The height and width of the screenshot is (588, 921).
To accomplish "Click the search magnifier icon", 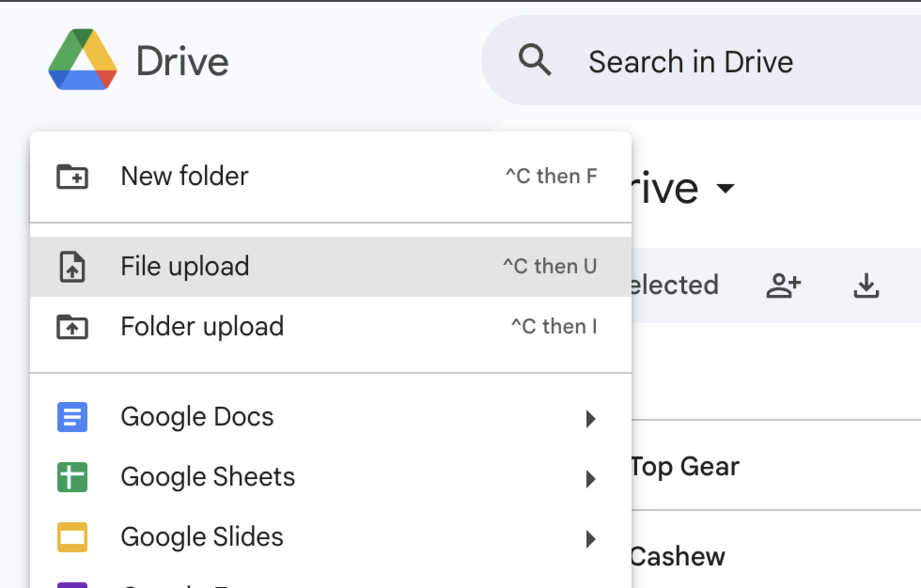I will (x=535, y=60).
